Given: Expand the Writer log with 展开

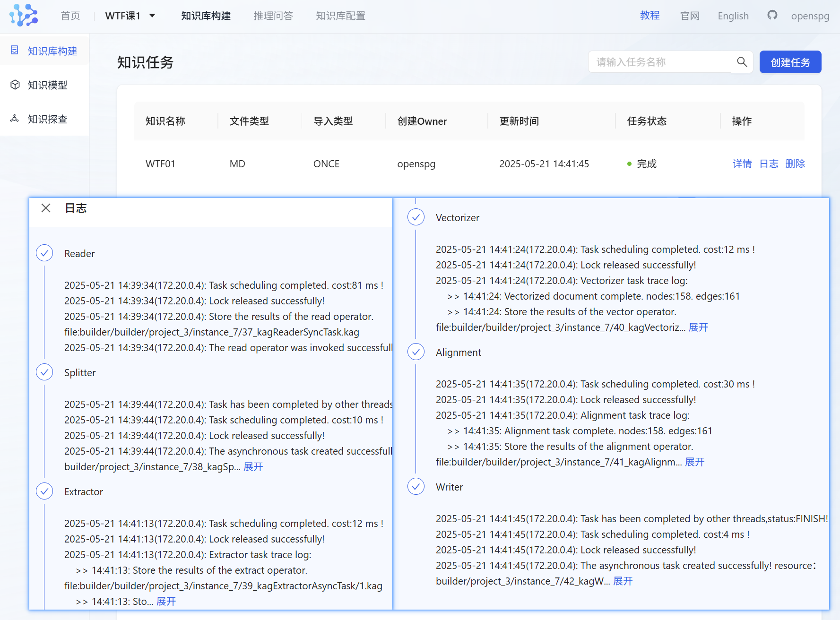Looking at the screenshot, I should [623, 581].
